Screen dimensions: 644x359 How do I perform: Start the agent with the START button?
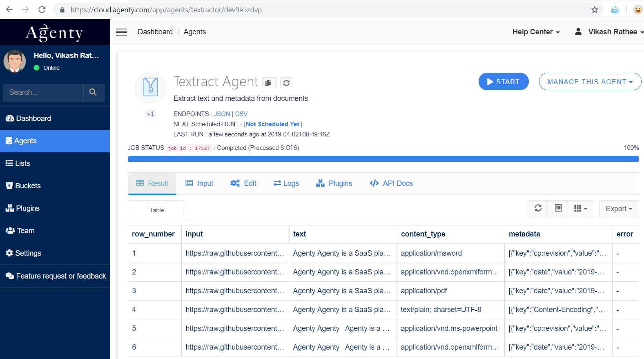click(x=504, y=82)
